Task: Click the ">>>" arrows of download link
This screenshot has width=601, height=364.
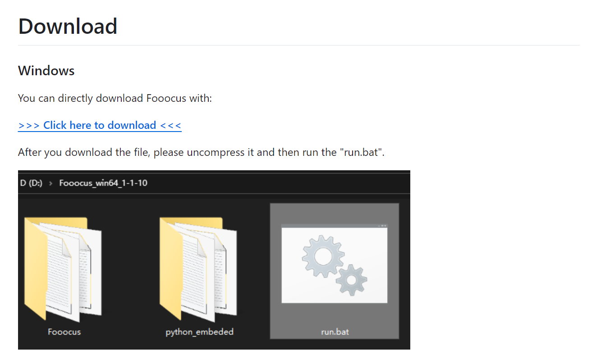Action: coord(29,125)
